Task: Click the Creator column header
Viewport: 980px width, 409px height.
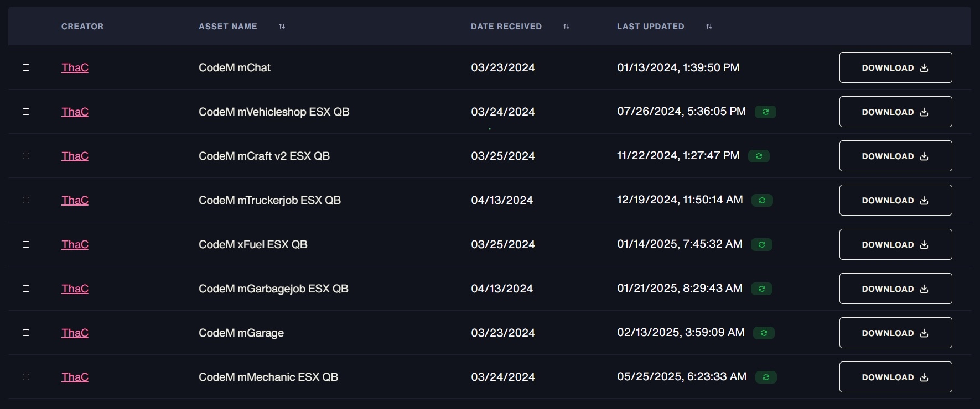Action: point(82,27)
